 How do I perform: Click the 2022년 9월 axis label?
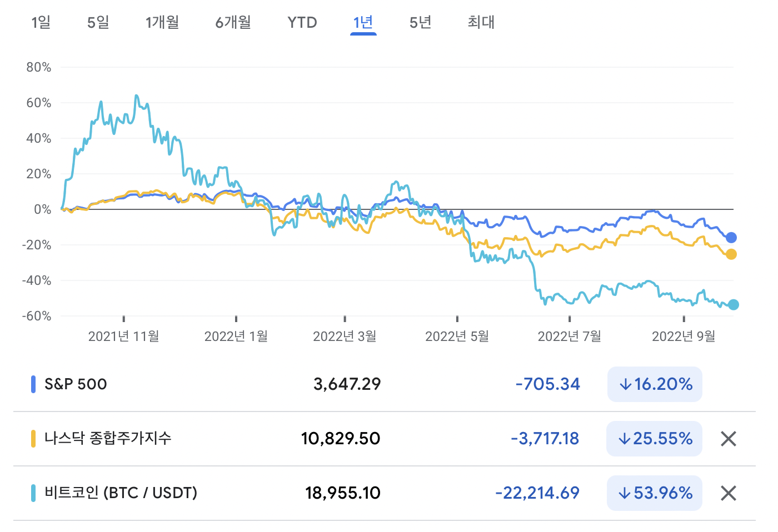pos(684,336)
